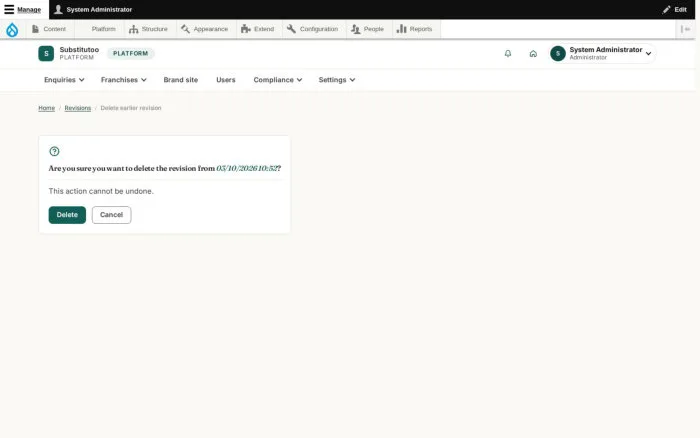This screenshot has width=700, height=438.
Task: Click the Revisions breadcrumb link
Action: 78,108
